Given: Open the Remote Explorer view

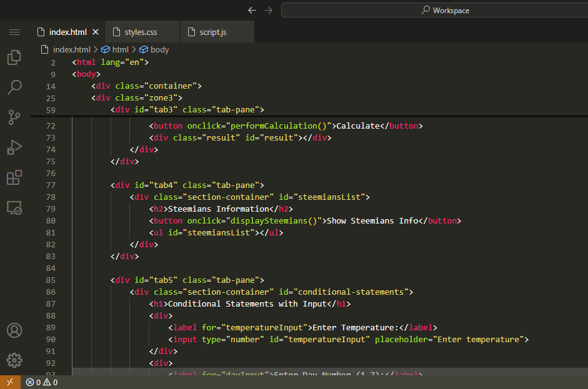Looking at the screenshot, I should coord(14,208).
